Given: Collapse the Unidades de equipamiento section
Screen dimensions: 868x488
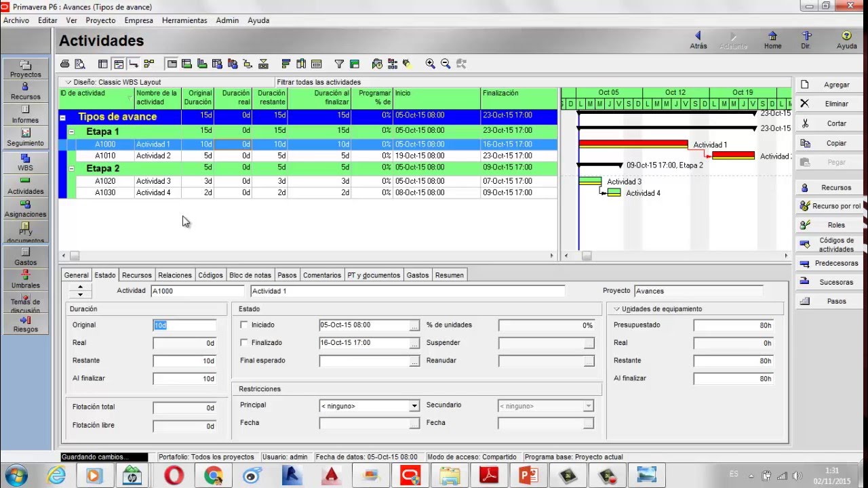Looking at the screenshot, I should (616, 309).
